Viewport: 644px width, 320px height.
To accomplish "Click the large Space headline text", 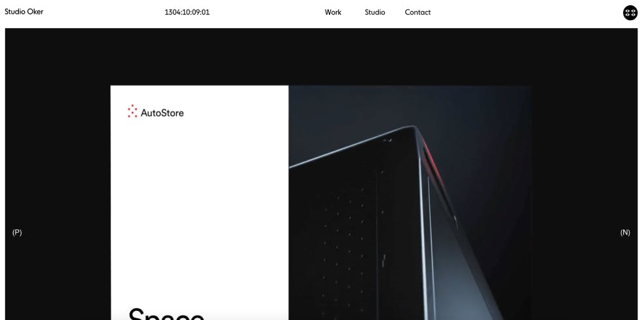I will [166, 314].
